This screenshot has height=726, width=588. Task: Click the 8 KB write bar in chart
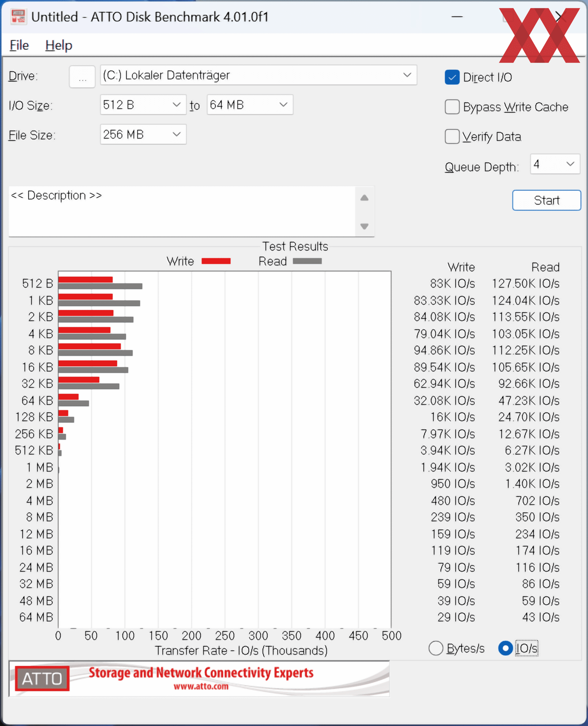[89, 346]
